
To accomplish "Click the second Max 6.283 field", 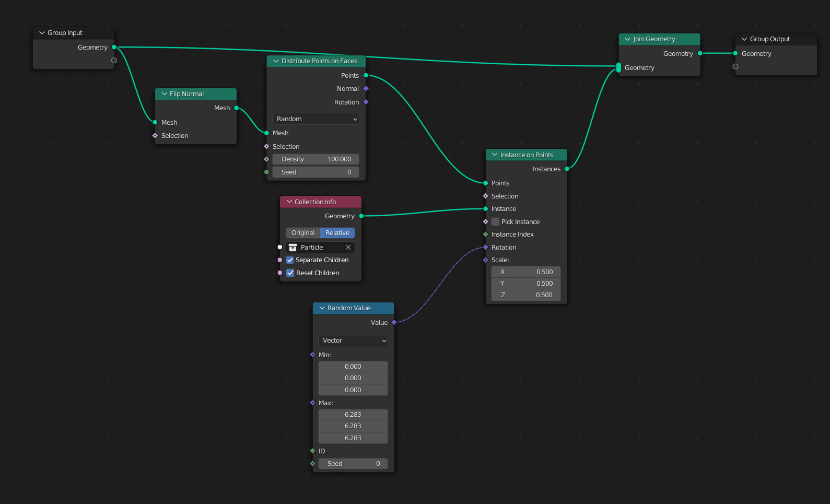I will pos(353,426).
